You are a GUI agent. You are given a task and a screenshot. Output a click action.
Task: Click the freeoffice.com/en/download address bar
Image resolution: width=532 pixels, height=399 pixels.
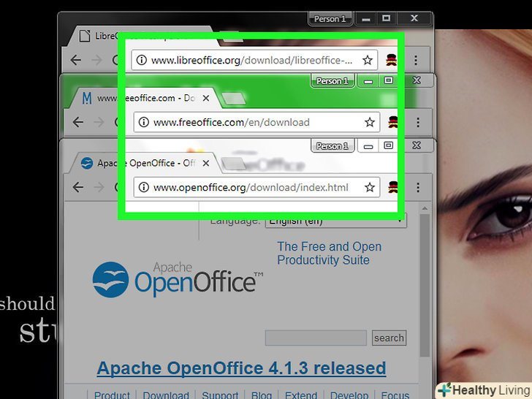256,122
